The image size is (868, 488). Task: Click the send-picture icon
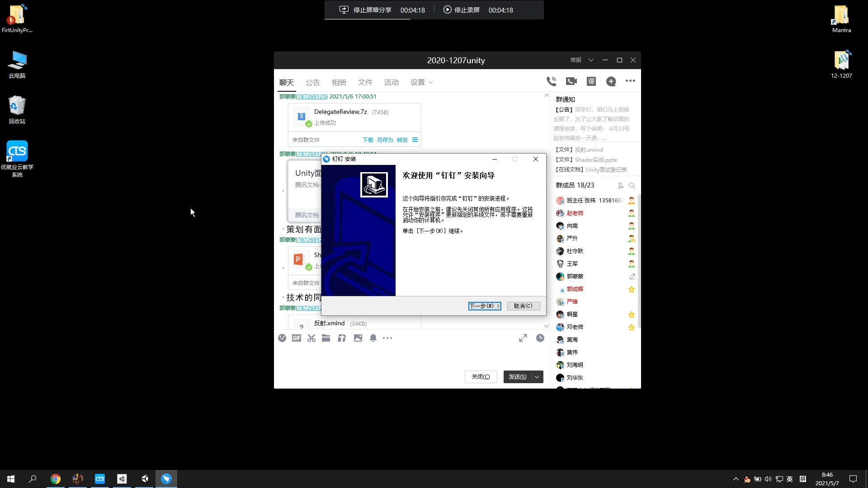click(358, 338)
